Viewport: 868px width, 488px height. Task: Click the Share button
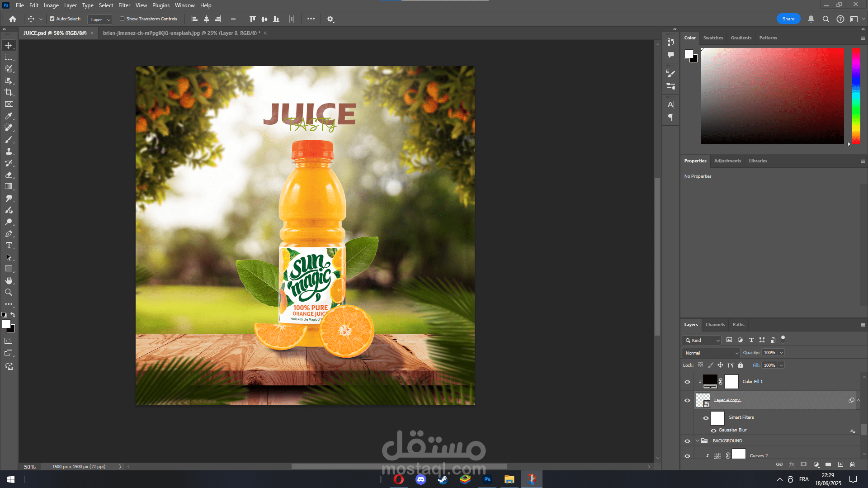click(788, 19)
